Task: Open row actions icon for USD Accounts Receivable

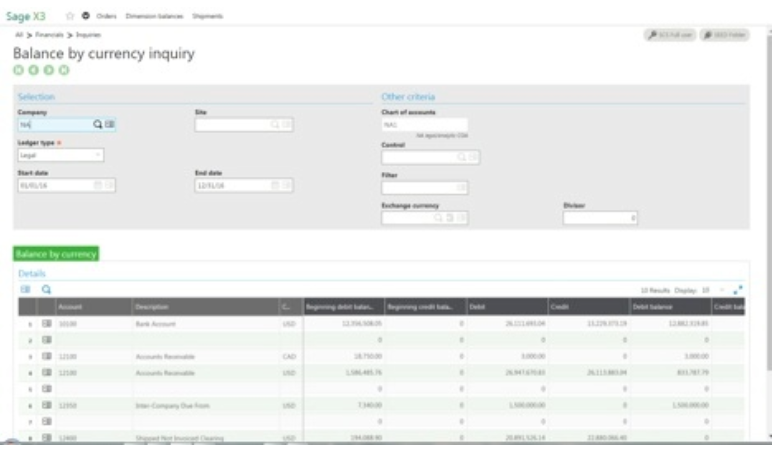Action: [x=47, y=373]
